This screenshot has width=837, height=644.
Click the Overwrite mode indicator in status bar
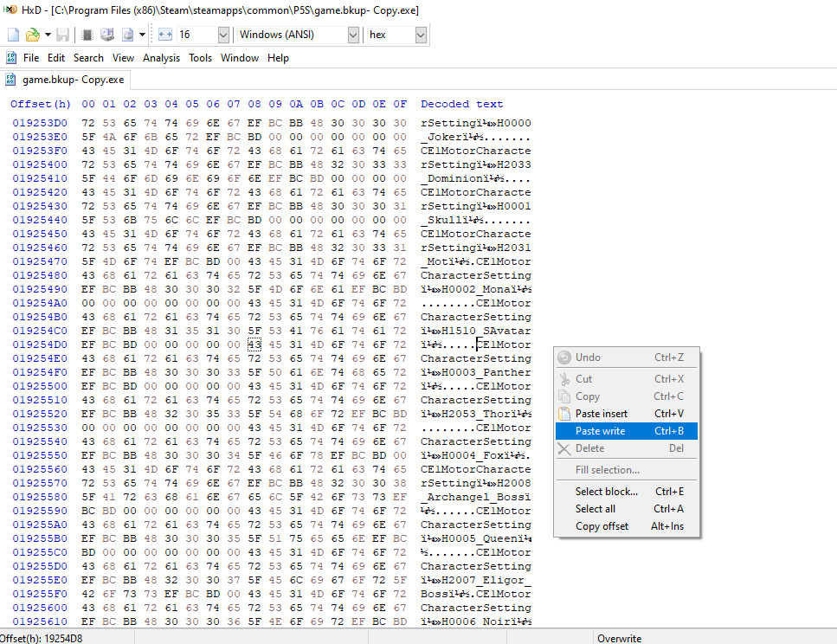[x=619, y=638]
